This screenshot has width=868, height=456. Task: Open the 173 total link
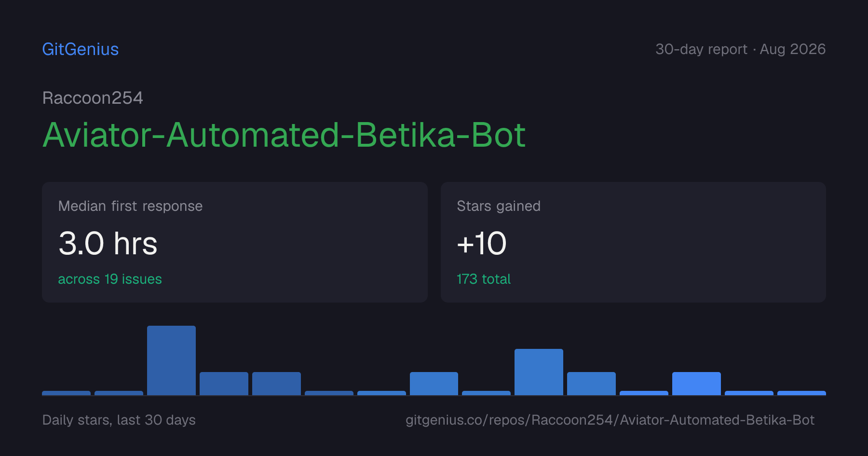[x=484, y=279]
